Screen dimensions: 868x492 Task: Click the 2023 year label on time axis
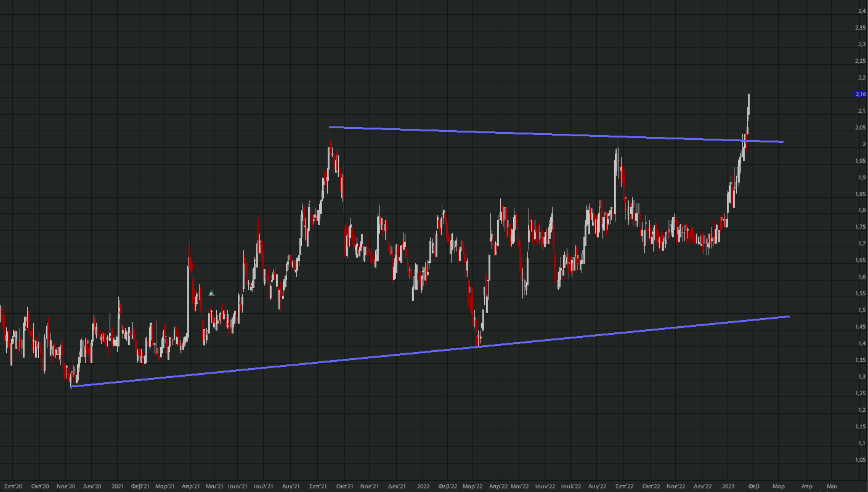728,486
